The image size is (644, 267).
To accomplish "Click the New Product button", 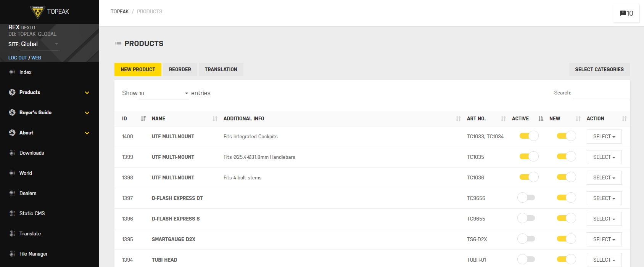I will pyautogui.click(x=138, y=69).
